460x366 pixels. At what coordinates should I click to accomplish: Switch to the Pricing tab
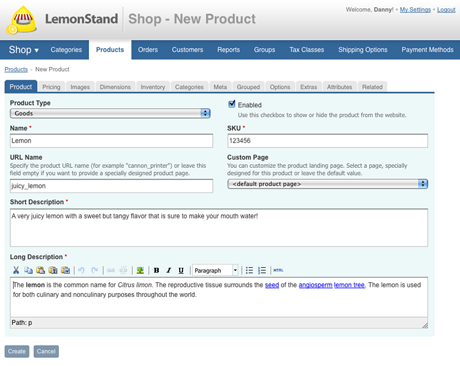tap(51, 87)
